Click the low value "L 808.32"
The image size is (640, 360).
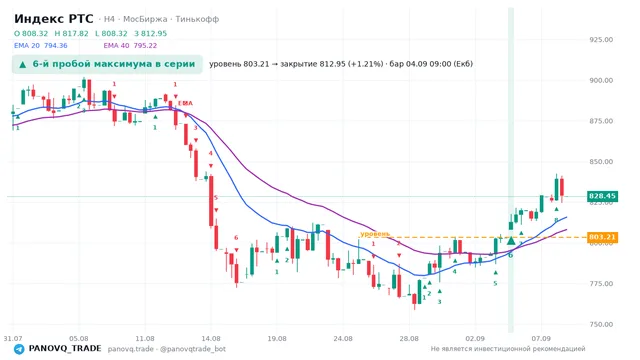point(111,33)
